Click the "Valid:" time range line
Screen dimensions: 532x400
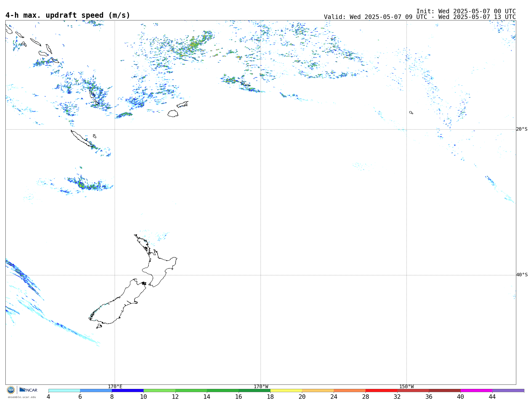pos(420,17)
